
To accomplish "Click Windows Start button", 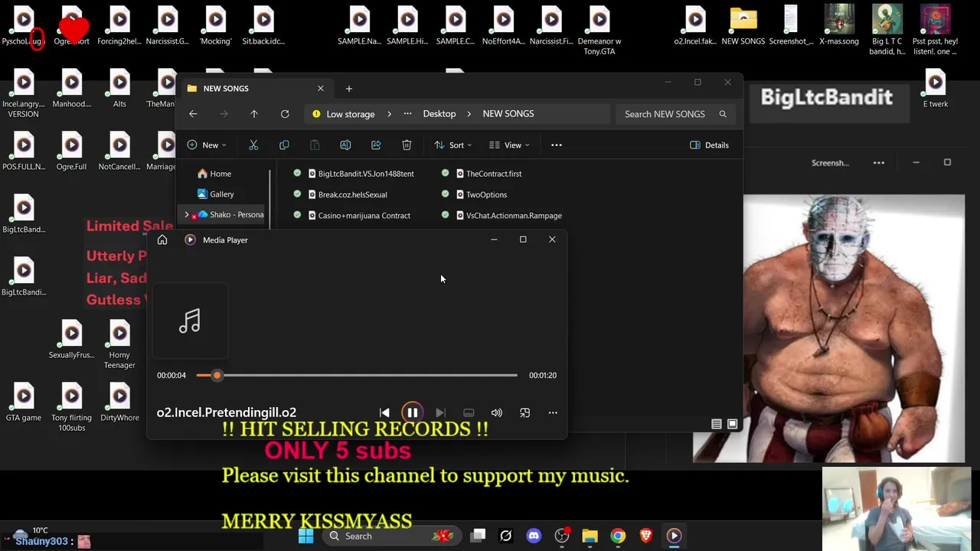I will click(x=305, y=536).
